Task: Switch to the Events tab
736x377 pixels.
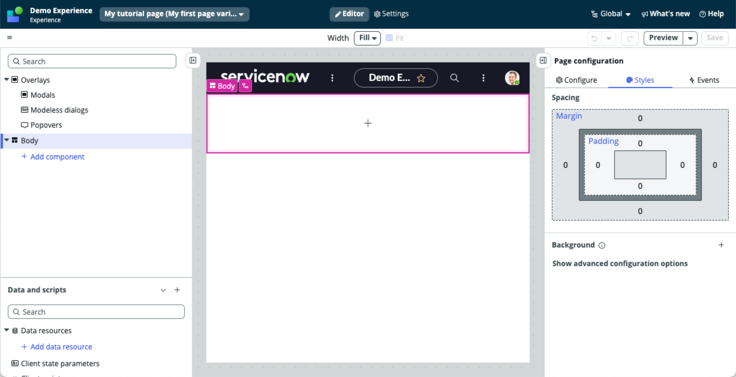Action: click(704, 80)
